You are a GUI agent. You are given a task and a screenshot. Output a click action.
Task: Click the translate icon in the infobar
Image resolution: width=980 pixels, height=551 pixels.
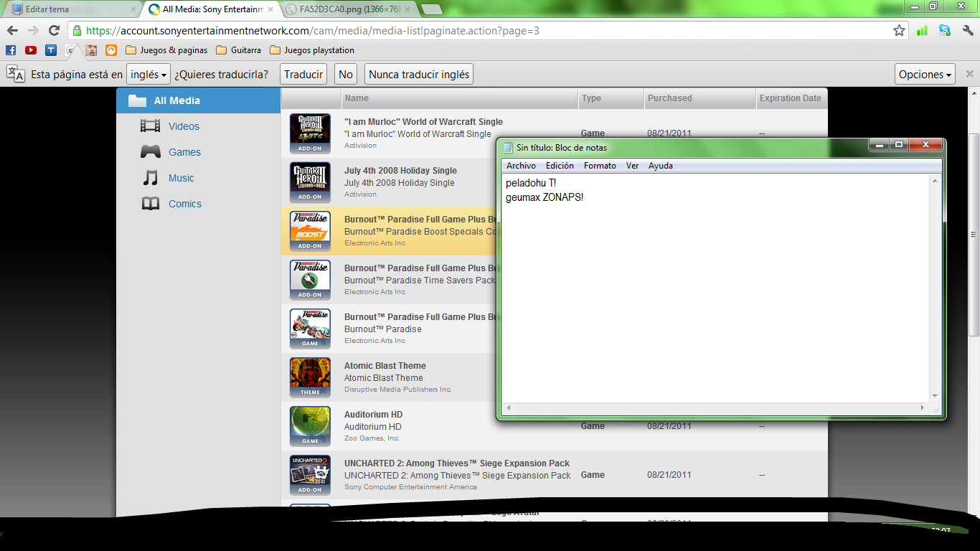[16, 74]
